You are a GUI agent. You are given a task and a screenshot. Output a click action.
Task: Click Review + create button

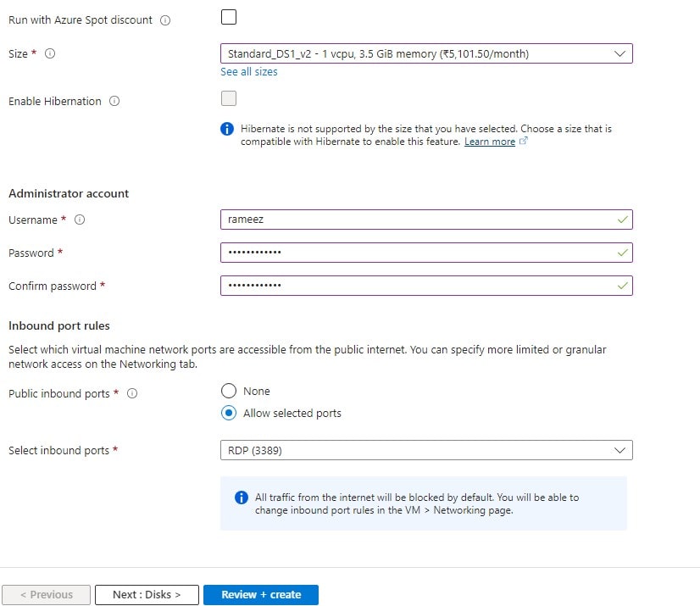[x=261, y=595]
